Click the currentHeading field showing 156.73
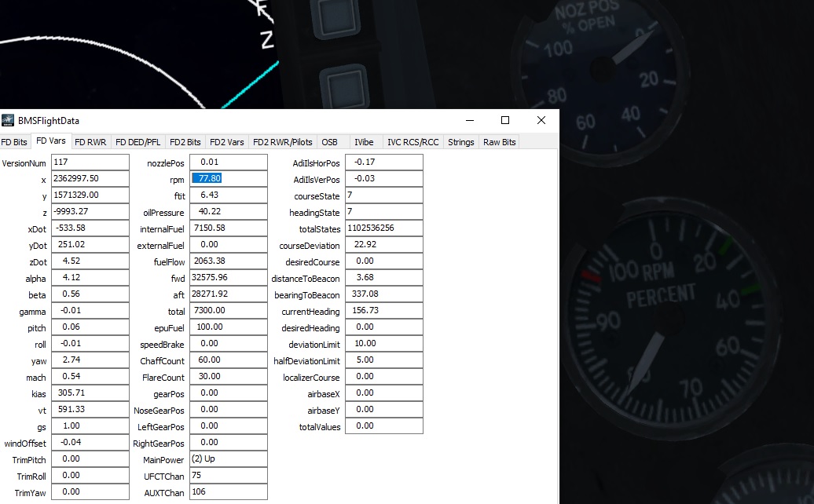The width and height of the screenshot is (814, 504). coord(384,310)
